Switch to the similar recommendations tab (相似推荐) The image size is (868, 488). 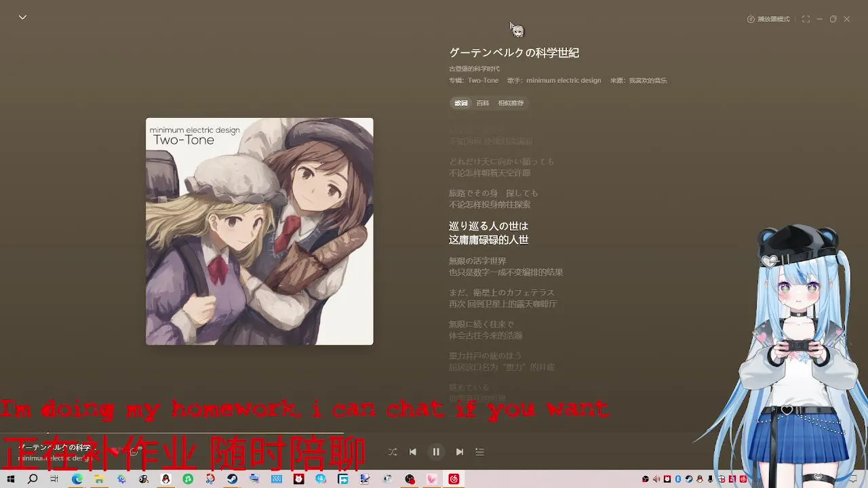click(x=511, y=103)
